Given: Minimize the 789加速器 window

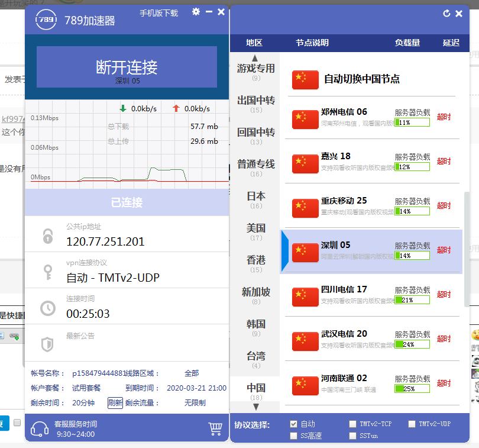Looking at the screenshot, I should pos(209,12).
